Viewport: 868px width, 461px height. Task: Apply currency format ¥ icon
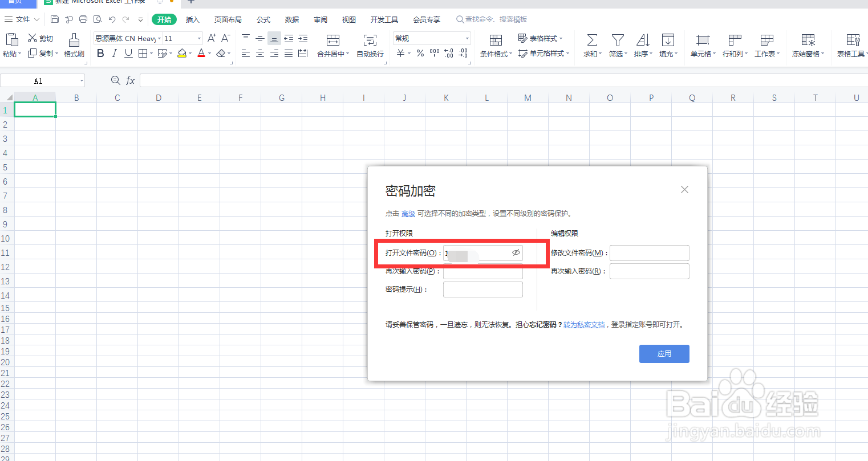pyautogui.click(x=401, y=53)
